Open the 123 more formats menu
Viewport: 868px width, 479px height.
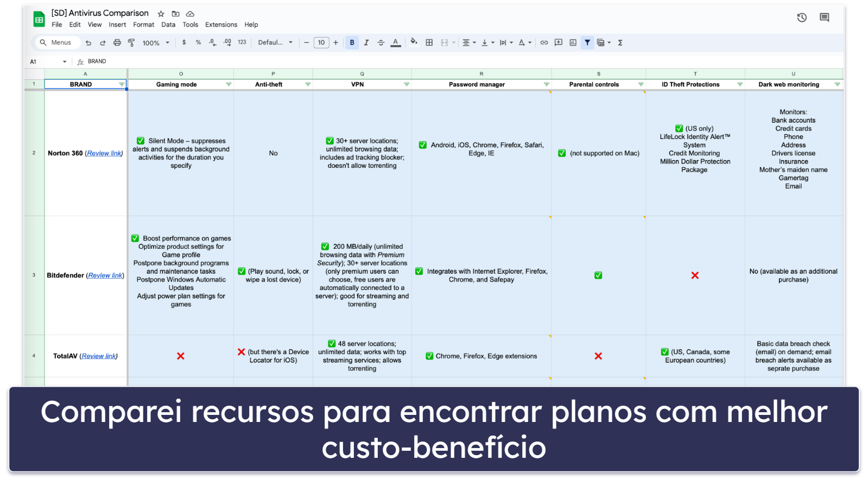(242, 42)
